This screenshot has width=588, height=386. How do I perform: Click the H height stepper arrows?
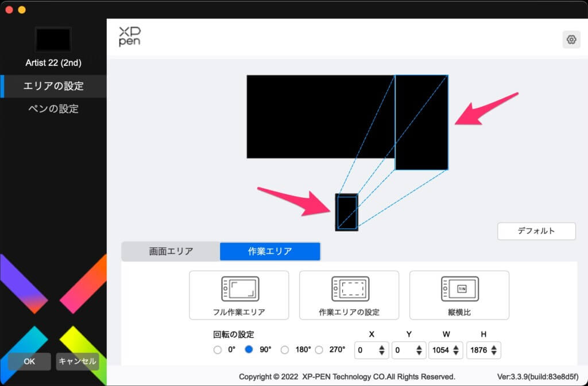point(493,350)
